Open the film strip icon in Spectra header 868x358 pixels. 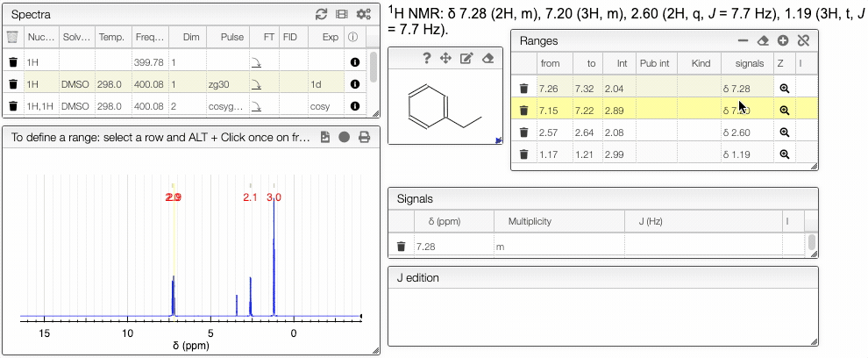click(342, 14)
